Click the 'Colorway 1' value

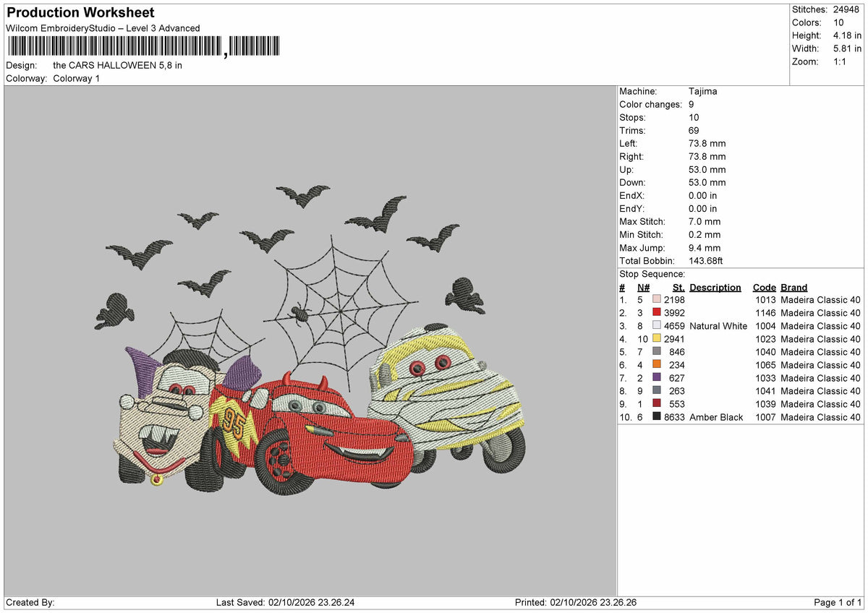coord(77,78)
